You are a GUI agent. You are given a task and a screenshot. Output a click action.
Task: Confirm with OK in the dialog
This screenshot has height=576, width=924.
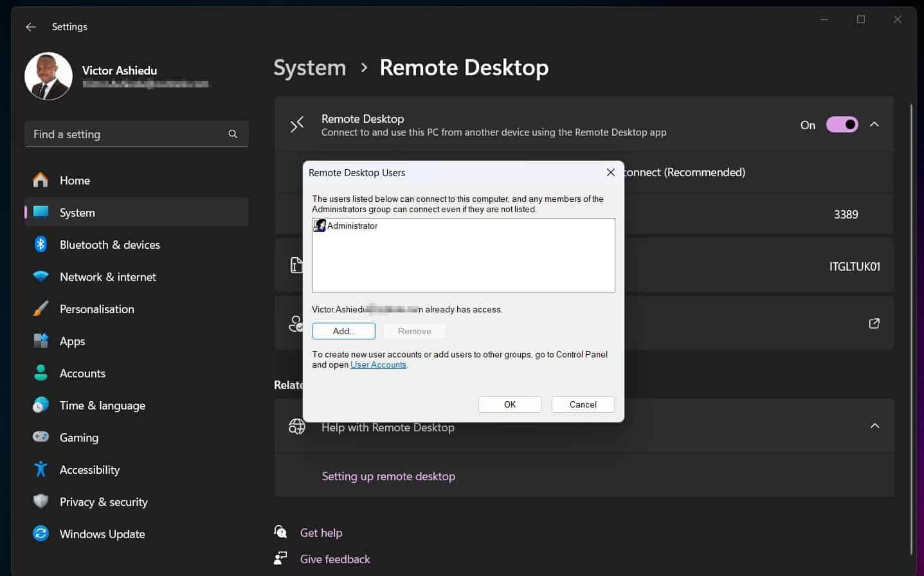(x=510, y=404)
